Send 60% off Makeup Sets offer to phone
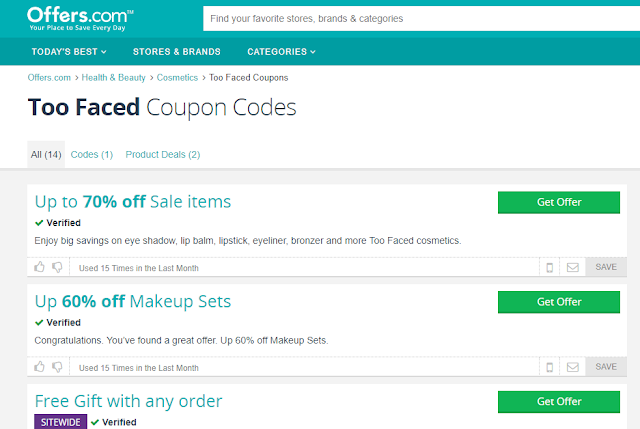Viewport: 640px width, 429px height. coord(549,367)
